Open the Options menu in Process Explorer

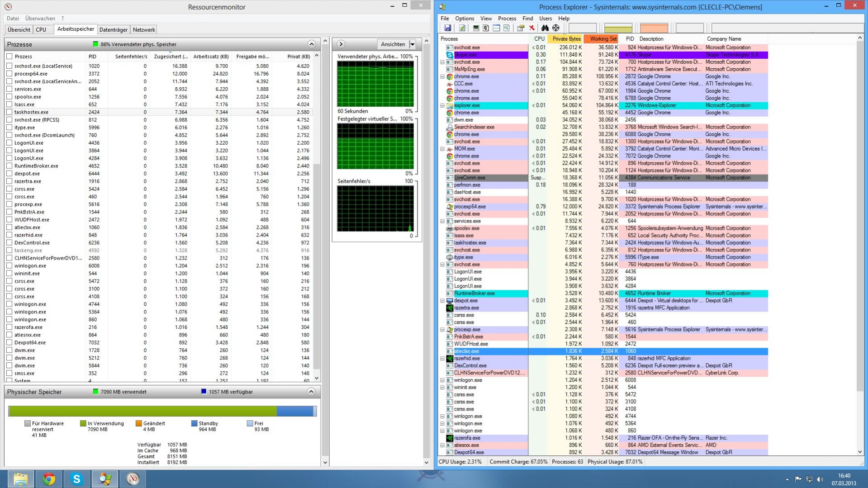[465, 19]
